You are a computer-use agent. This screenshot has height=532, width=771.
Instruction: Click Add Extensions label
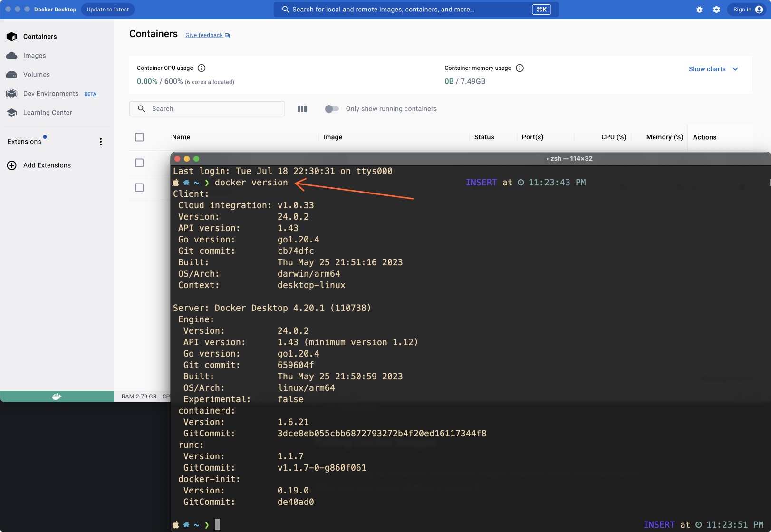pyautogui.click(x=47, y=165)
